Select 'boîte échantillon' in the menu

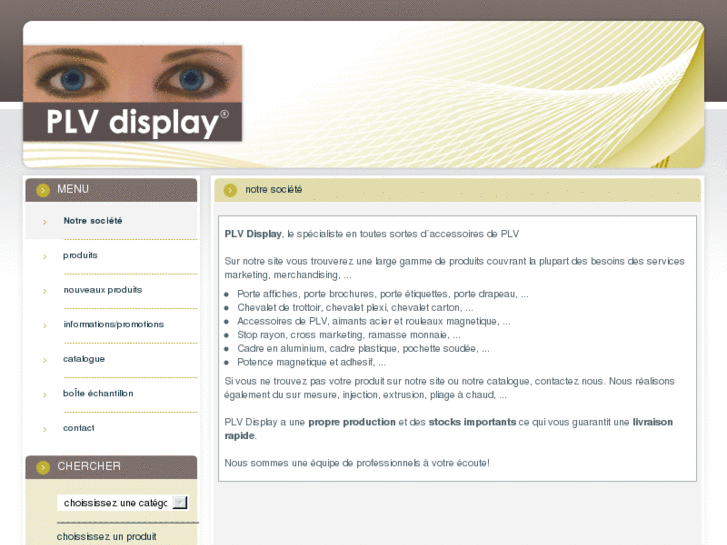pyautogui.click(x=98, y=393)
